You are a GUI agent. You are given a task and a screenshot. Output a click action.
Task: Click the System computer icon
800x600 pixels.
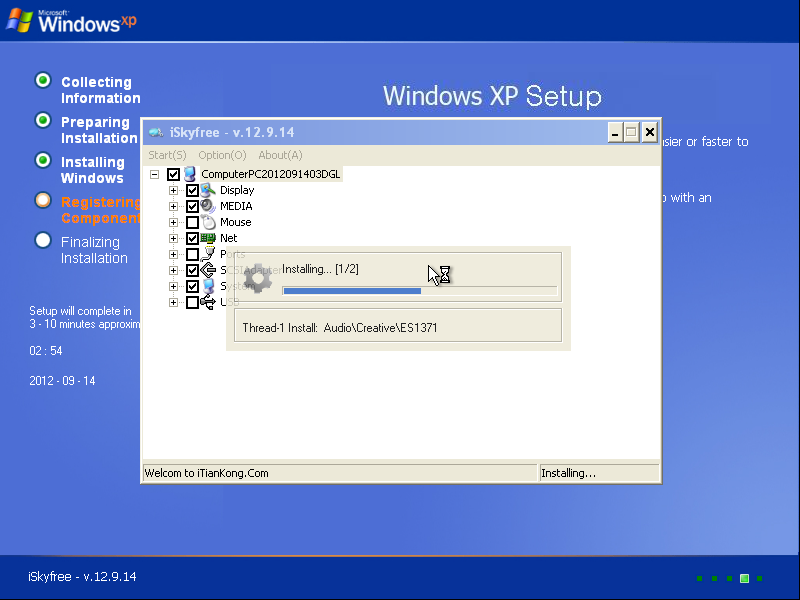pos(208,286)
